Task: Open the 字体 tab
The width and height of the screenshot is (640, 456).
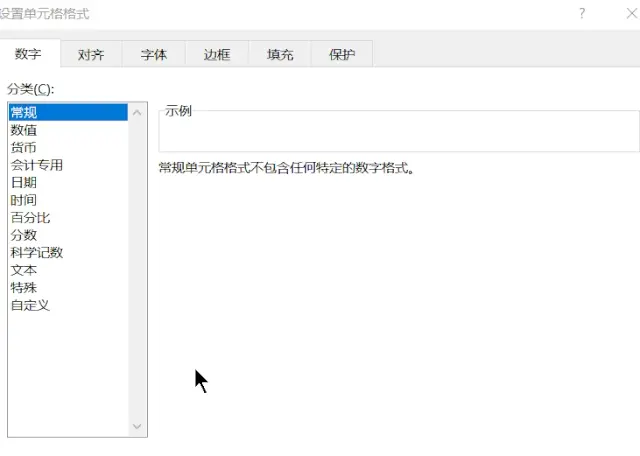Action: point(154,54)
